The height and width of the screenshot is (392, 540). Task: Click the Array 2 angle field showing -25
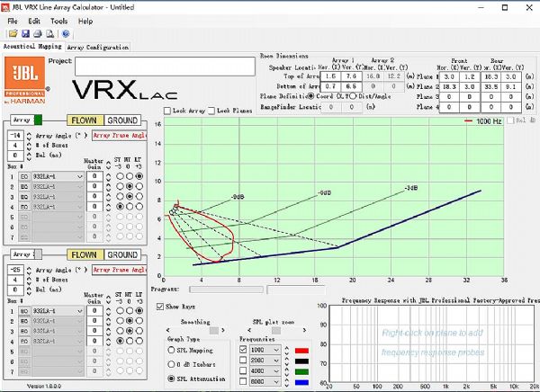pyautogui.click(x=15, y=270)
